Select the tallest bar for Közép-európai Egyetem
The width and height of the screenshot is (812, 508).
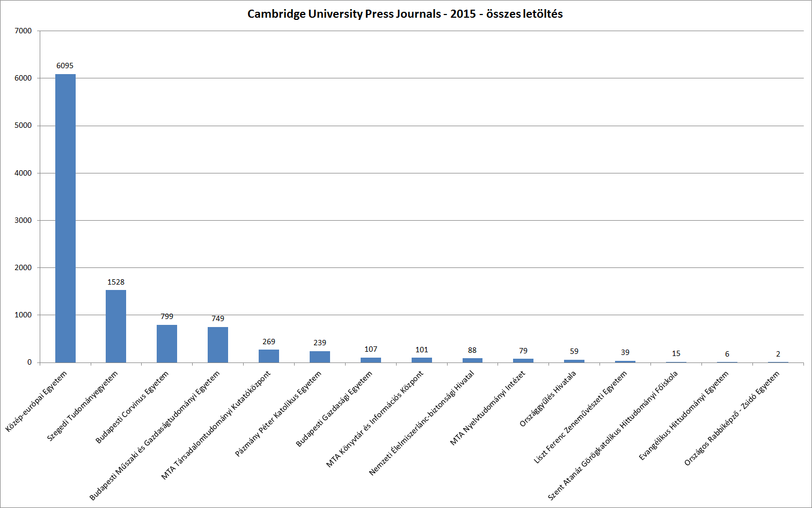[x=65, y=218]
